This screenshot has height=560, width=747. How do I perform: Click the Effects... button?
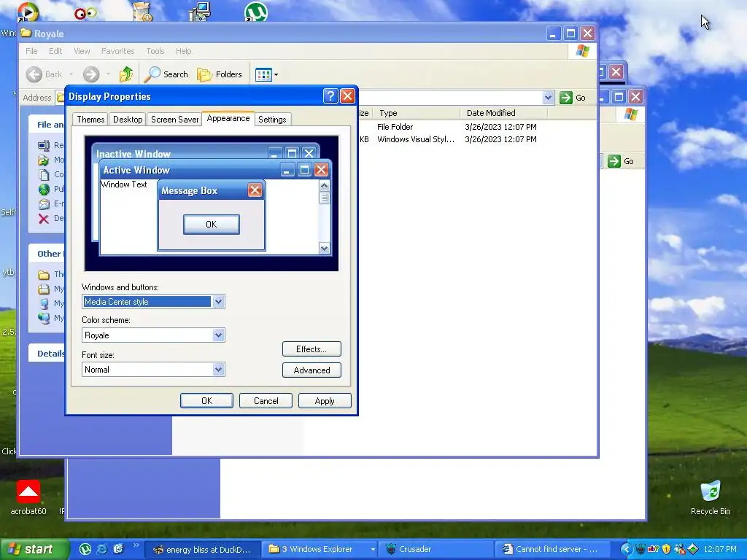point(311,349)
